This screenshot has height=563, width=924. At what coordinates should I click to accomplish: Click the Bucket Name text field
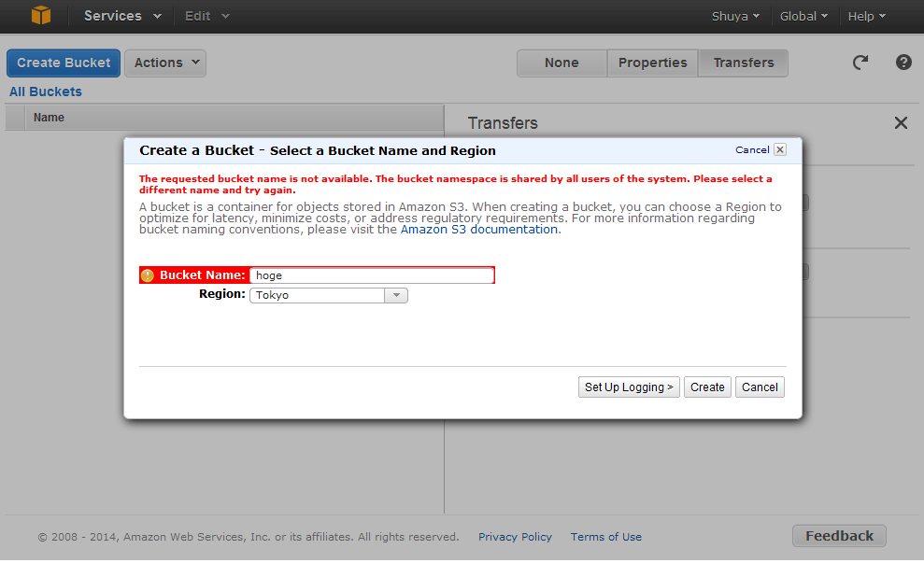tap(371, 275)
